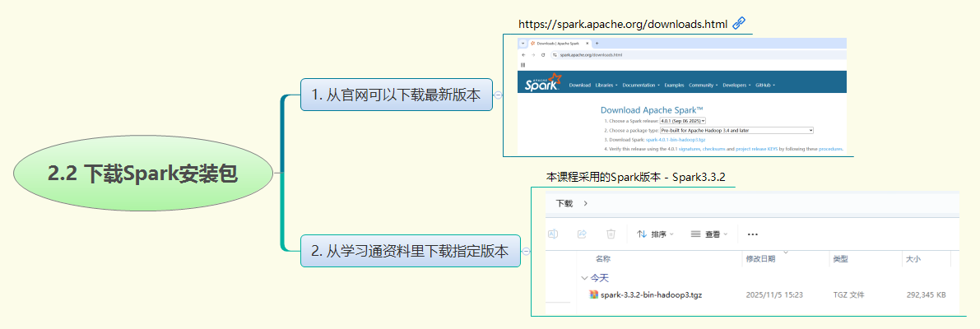Sort by the '大小' column header
The image size is (980, 329).
coord(913,258)
